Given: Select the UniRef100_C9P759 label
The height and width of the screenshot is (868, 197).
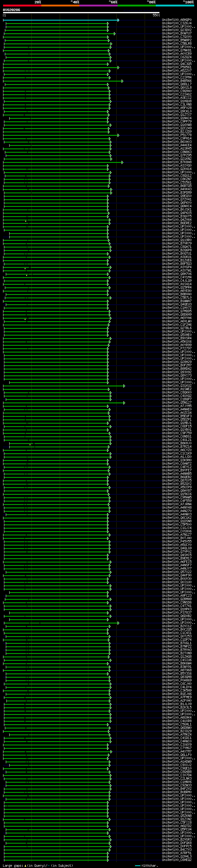Looking at the screenshot, I should coord(177,433).
